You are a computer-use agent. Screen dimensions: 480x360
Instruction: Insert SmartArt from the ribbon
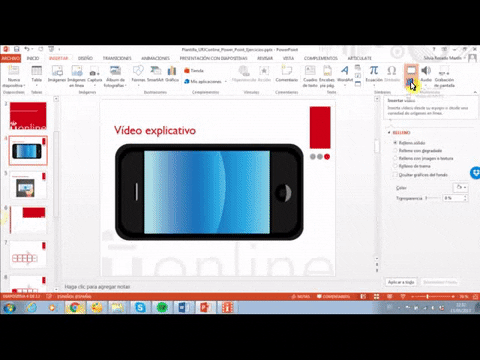(x=155, y=74)
